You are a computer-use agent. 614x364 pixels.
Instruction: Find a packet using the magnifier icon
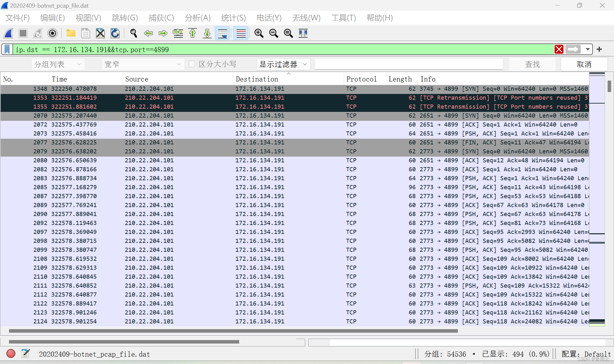click(x=134, y=33)
